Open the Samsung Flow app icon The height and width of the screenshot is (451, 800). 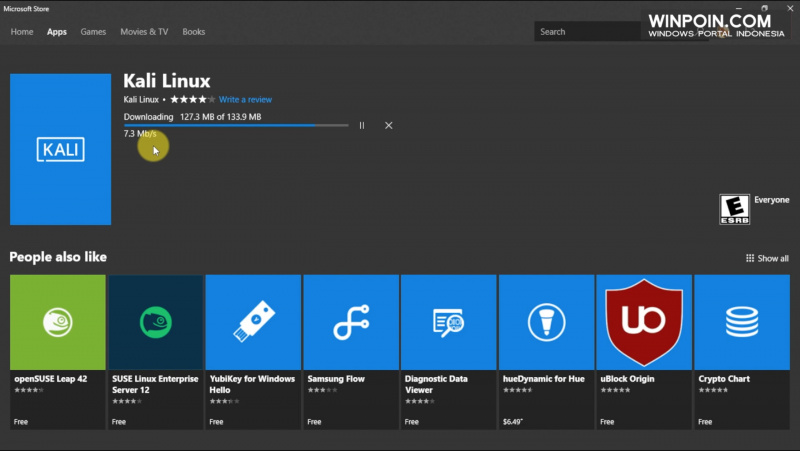351,322
